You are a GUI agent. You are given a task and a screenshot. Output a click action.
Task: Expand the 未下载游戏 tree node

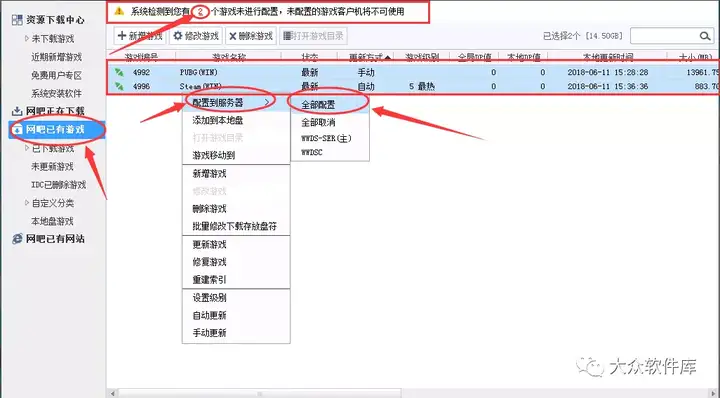[27, 39]
